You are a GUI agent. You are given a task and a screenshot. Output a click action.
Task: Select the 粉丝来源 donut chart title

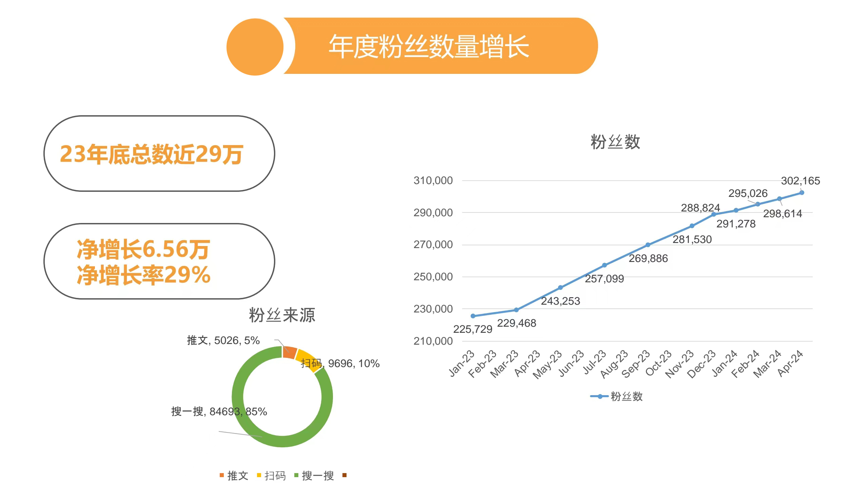[x=282, y=315]
